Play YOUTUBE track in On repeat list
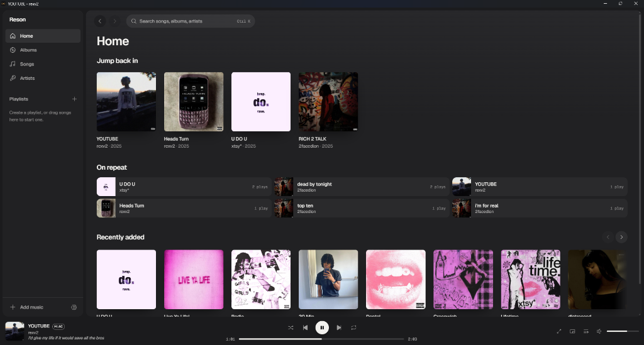Viewport: 644px width, 345px height. (540, 187)
